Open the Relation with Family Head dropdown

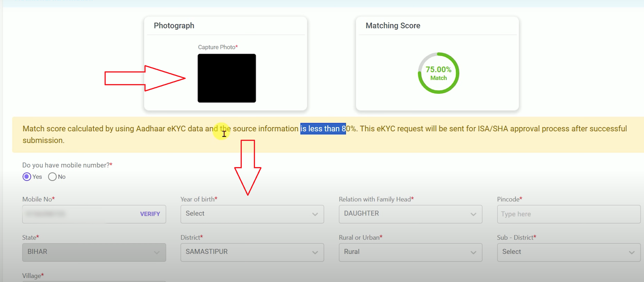[410, 214]
